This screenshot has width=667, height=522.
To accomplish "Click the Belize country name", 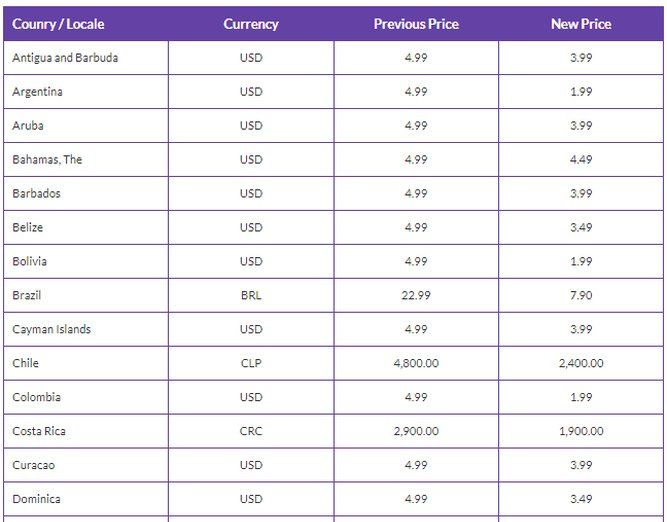I will [28, 228].
